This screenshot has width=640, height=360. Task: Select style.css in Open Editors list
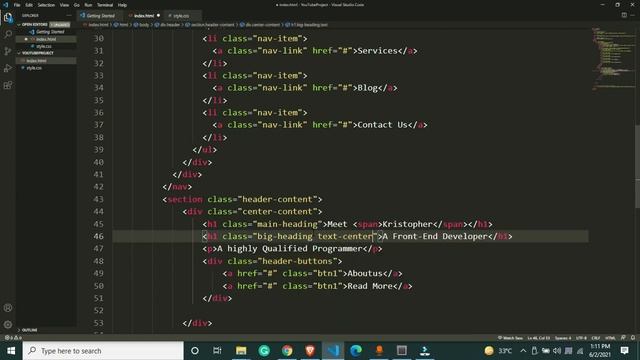(x=44, y=47)
